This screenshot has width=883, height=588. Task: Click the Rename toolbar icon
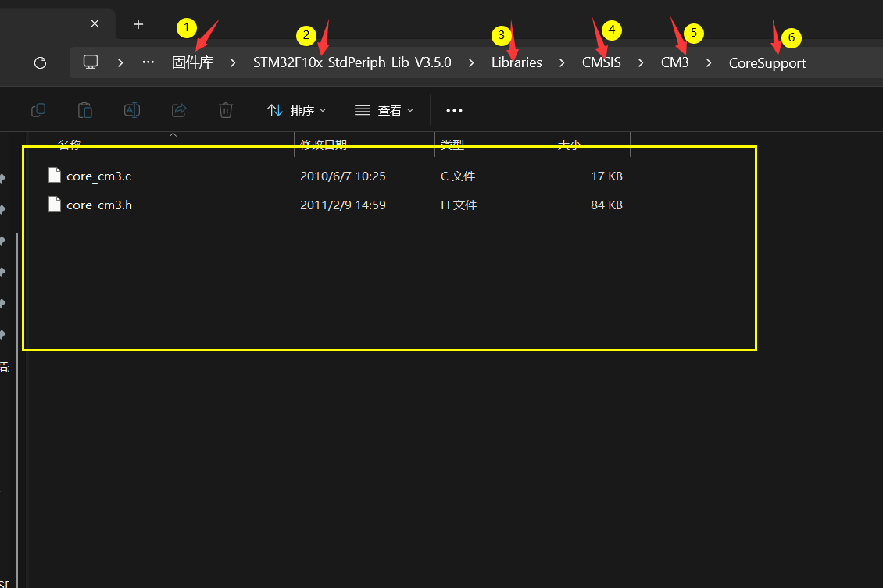[x=132, y=110]
